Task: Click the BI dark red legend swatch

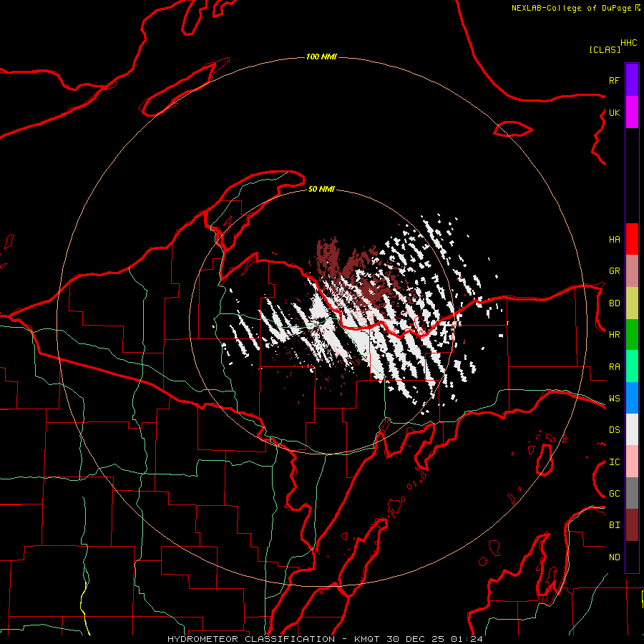Action: click(632, 525)
